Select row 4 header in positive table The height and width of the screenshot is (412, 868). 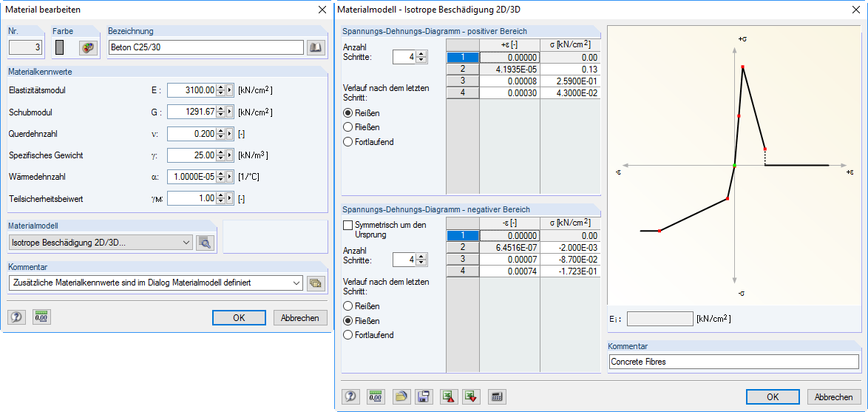(x=463, y=92)
